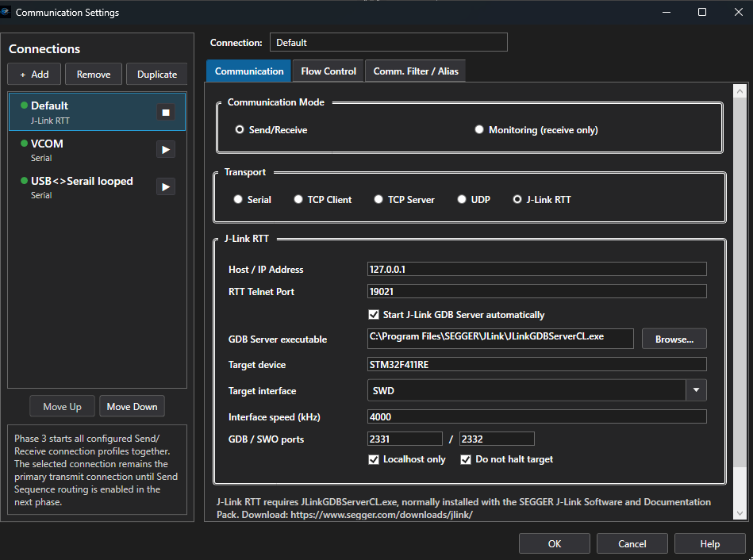
Task: Click the SWO port field 2332
Action: pyautogui.click(x=497, y=439)
